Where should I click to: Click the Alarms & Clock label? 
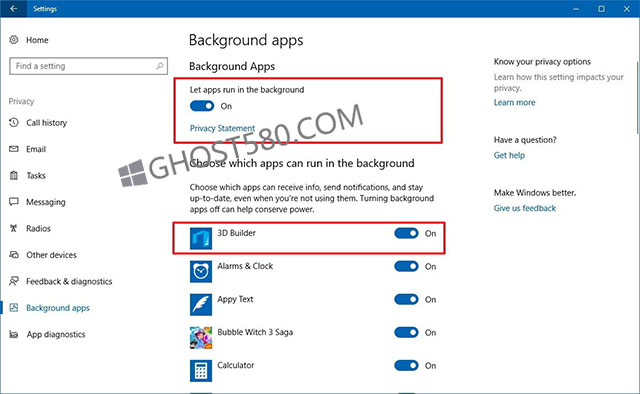pyautogui.click(x=245, y=266)
